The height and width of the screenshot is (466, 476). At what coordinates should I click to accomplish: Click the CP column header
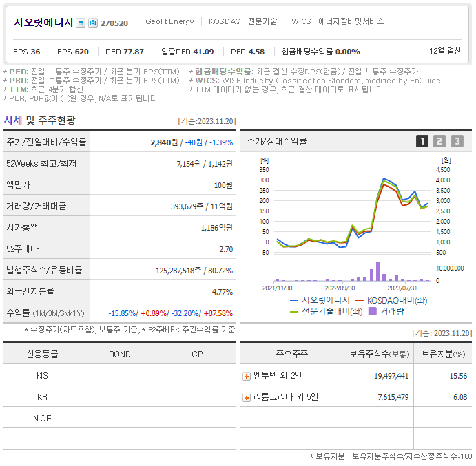(x=197, y=354)
